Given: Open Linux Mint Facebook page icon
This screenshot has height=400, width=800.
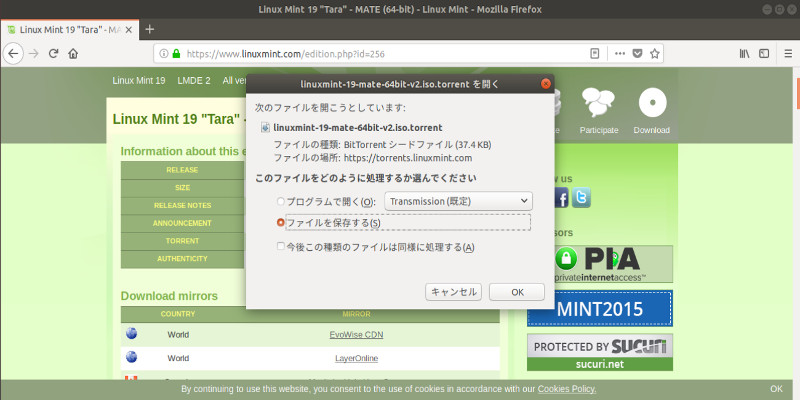Looking at the screenshot, I should tap(561, 197).
